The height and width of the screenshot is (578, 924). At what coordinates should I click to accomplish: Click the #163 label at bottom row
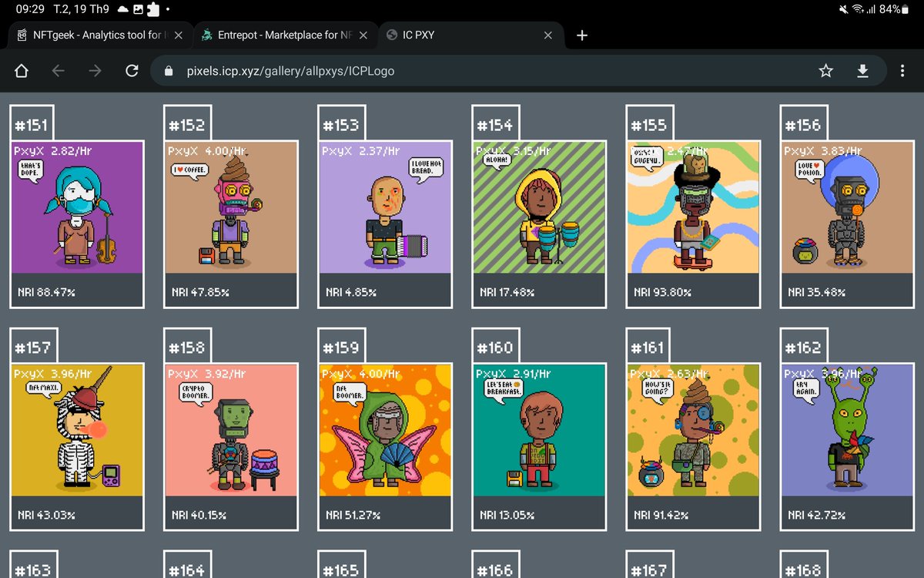(33, 570)
